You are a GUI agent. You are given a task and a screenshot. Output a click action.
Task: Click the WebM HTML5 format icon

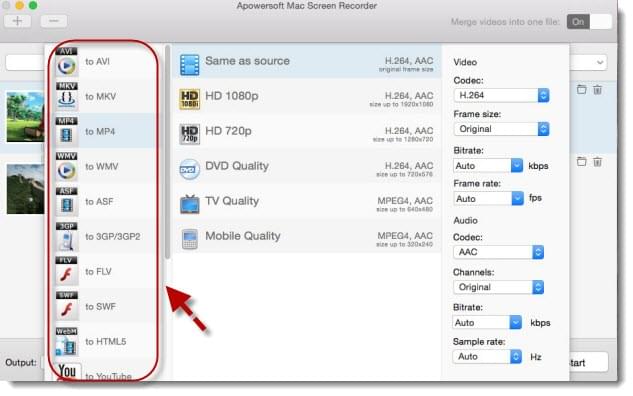click(x=67, y=342)
